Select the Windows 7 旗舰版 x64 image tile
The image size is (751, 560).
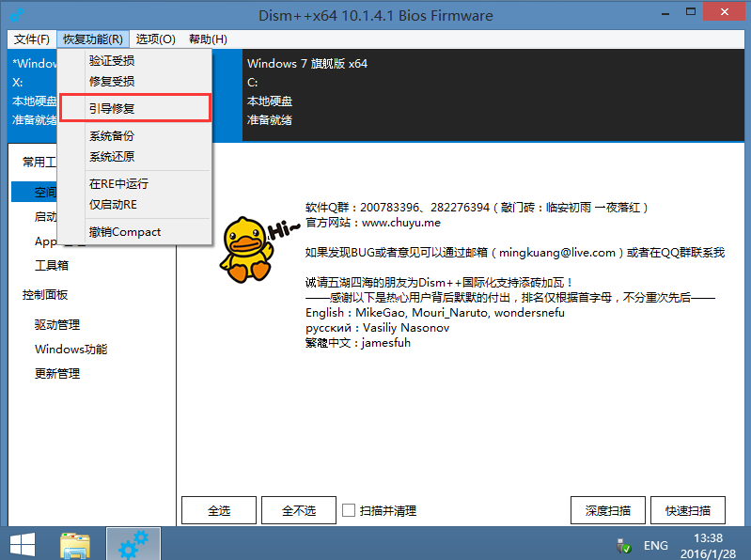493,95
